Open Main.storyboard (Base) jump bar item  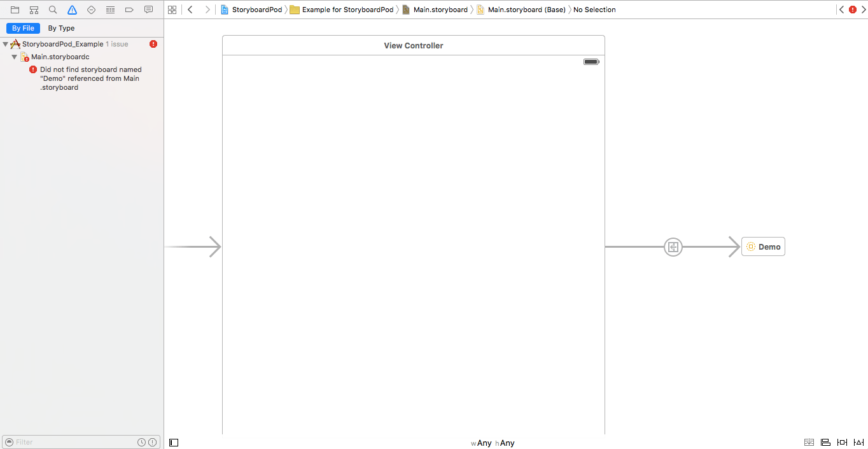click(x=521, y=10)
